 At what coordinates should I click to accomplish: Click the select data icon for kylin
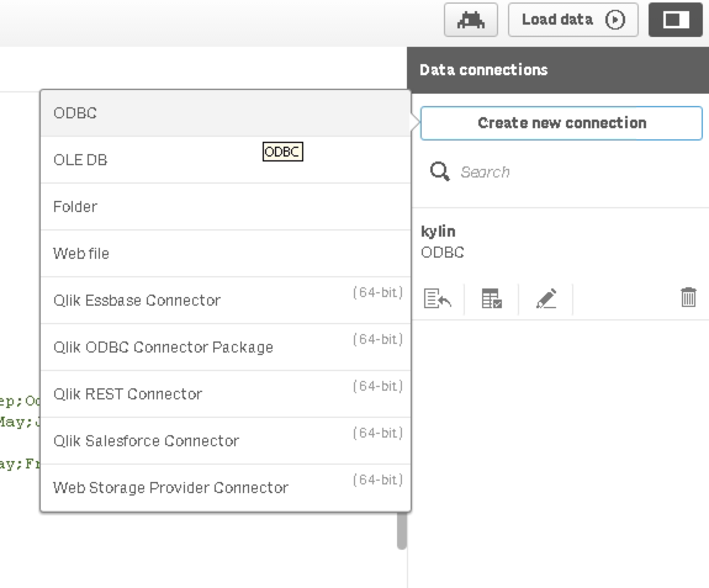point(491,299)
